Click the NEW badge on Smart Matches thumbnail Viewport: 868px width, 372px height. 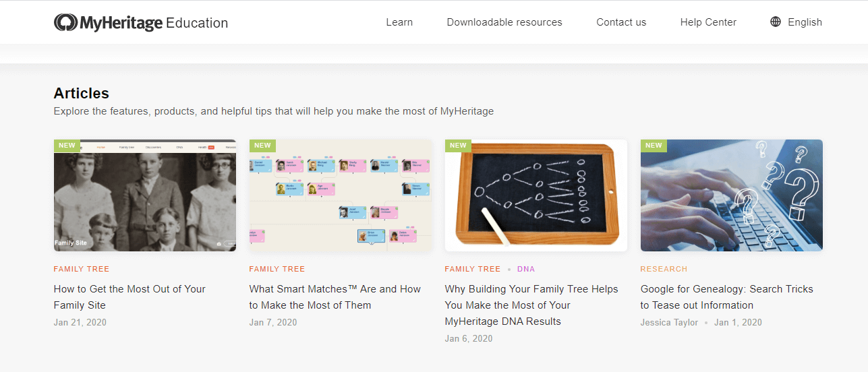[262, 146]
